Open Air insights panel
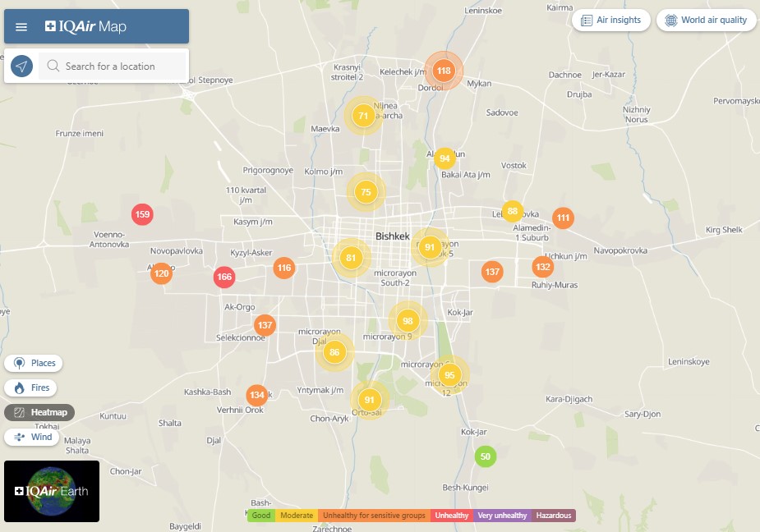The image size is (760, 532). pos(610,21)
